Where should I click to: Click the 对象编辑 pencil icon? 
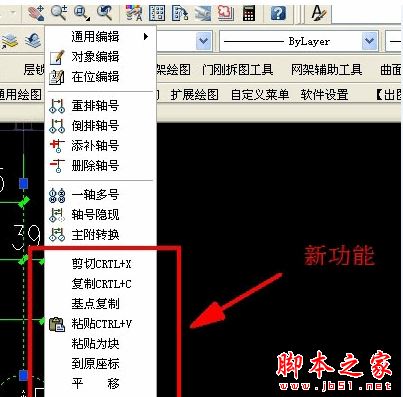click(57, 57)
